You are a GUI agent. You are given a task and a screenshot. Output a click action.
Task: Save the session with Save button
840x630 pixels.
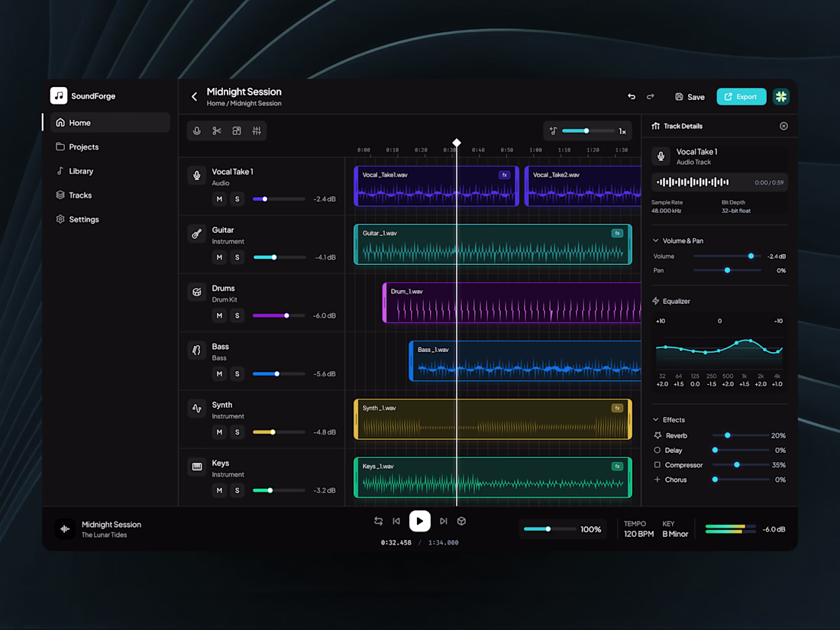click(690, 97)
